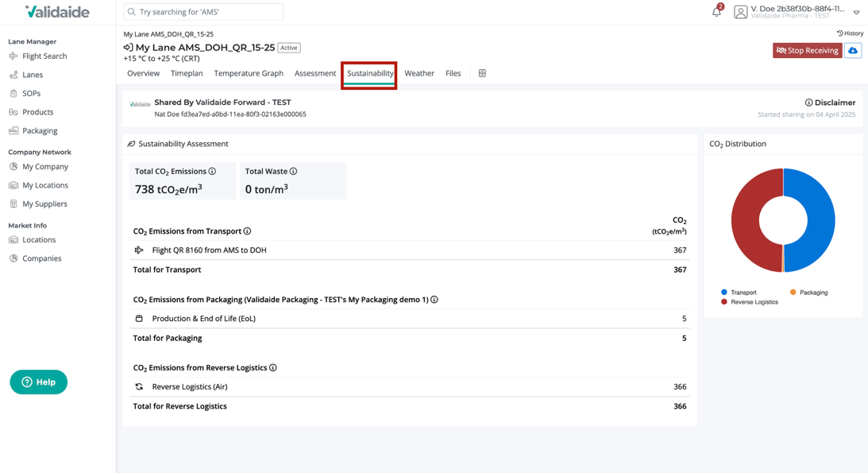Image resolution: width=868 pixels, height=473 pixels.
Task: Open the notifications bell
Action: [x=717, y=12]
